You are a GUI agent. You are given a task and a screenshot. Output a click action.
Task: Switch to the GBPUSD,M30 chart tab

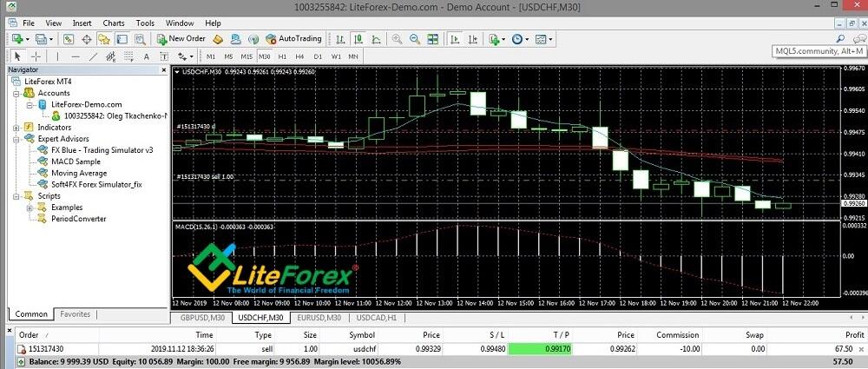(x=202, y=318)
